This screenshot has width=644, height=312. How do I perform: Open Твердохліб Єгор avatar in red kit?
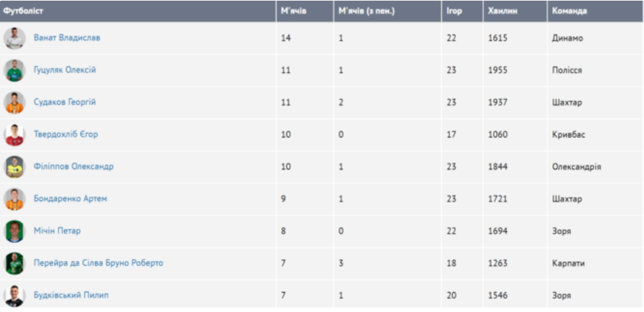pos(15,135)
